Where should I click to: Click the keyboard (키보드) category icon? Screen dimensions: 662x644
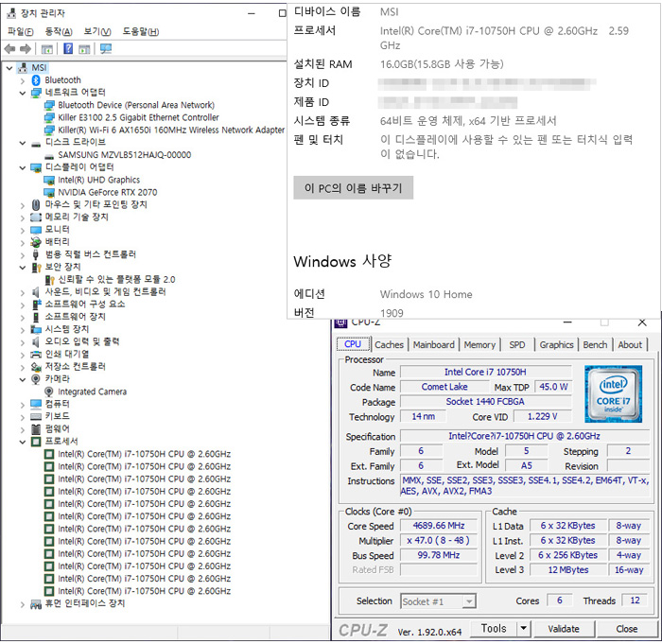point(36,417)
